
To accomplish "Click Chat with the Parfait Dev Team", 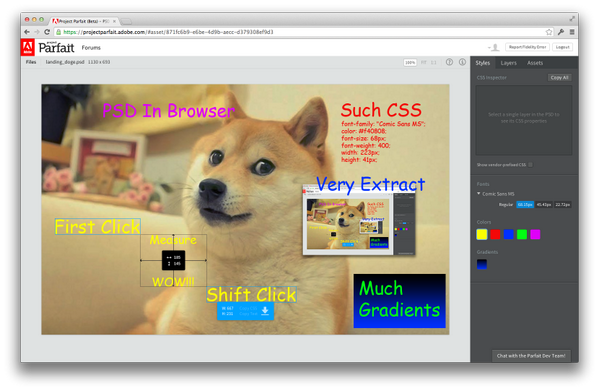I will pos(531,356).
